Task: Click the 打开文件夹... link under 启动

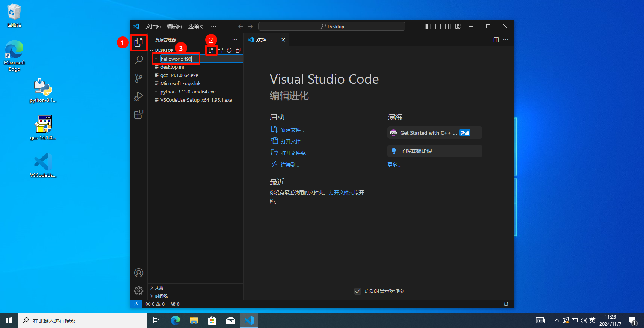Action: click(294, 153)
